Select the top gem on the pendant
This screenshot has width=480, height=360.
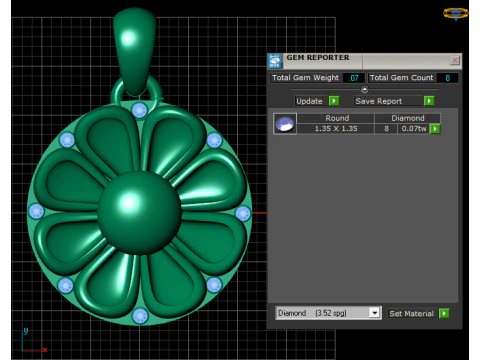[139, 110]
